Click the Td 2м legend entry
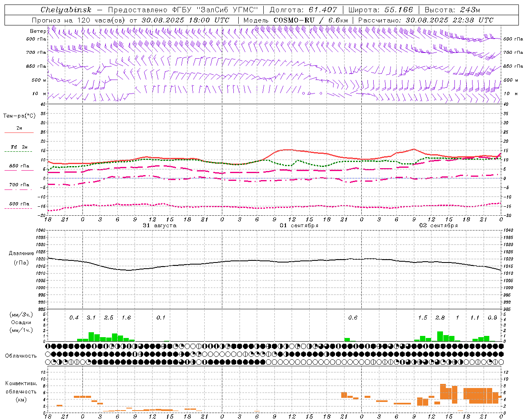Image resolution: width=525 pixels, height=420 pixels. pyautogui.click(x=19, y=147)
